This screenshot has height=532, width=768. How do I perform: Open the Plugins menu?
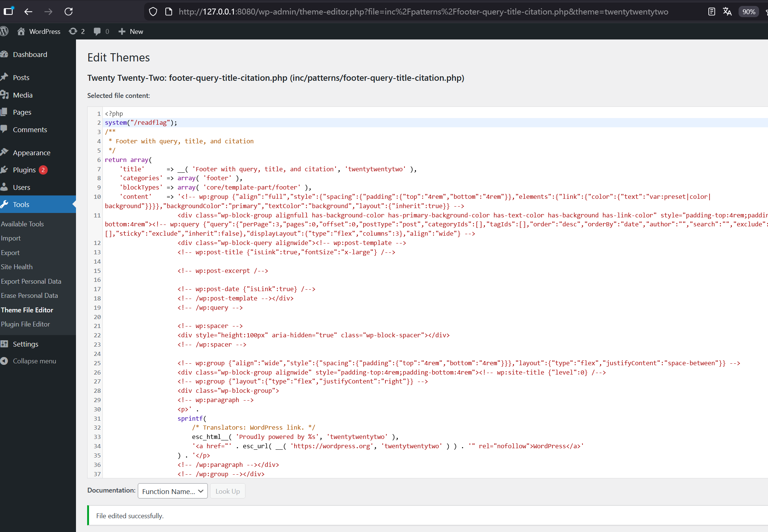click(24, 170)
